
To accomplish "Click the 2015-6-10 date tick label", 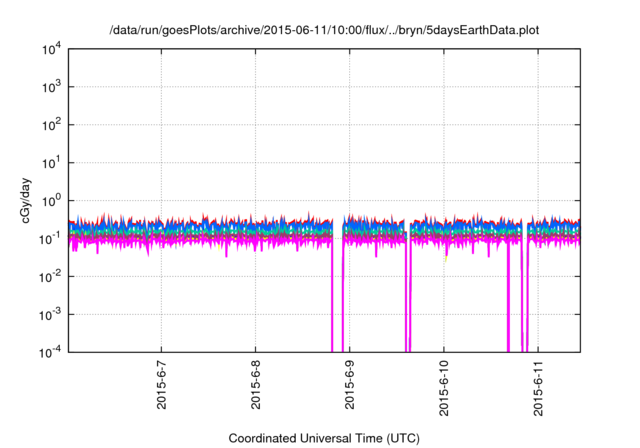I will [x=444, y=388].
